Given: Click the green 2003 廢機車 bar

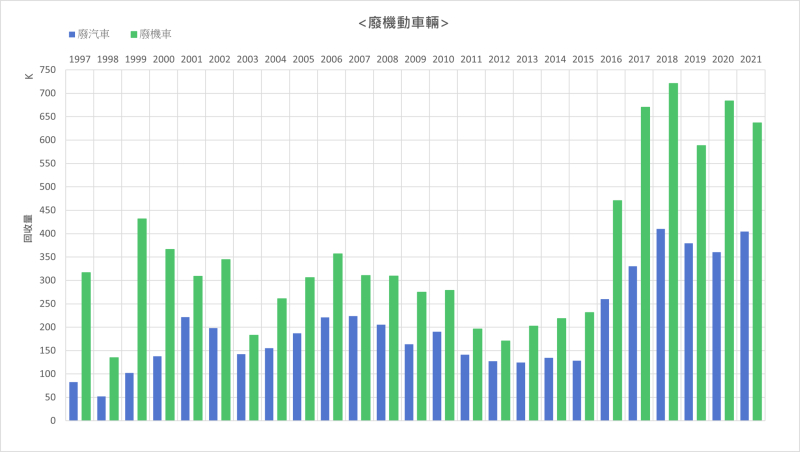Looking at the screenshot, I should (254, 378).
